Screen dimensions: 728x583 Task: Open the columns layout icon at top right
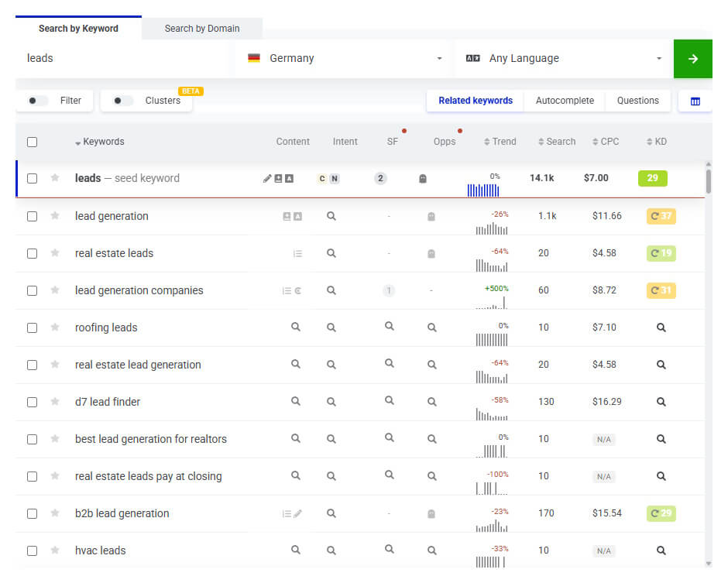695,101
